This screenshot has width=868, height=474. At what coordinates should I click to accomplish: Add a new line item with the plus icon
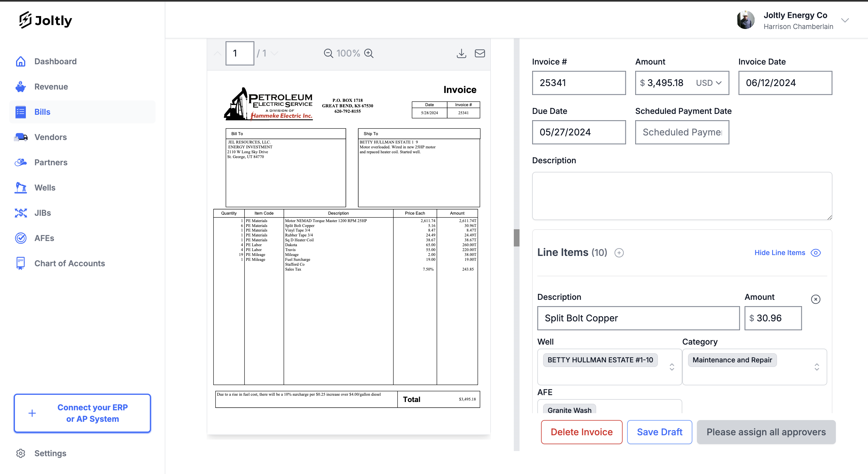pyautogui.click(x=619, y=253)
